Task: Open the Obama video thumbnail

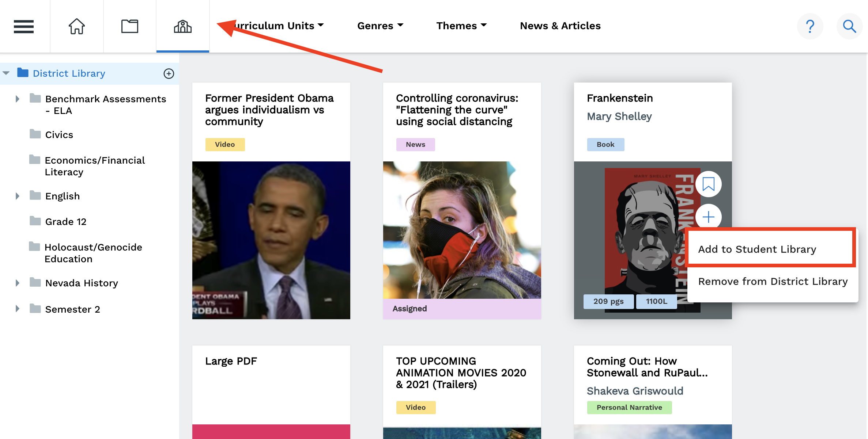Action: click(271, 240)
